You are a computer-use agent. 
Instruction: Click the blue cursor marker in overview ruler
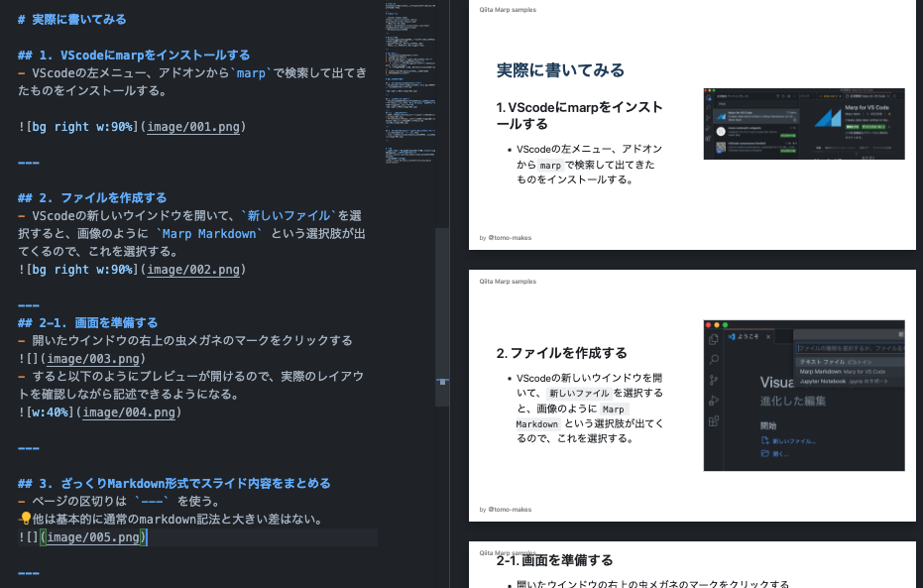click(x=442, y=382)
